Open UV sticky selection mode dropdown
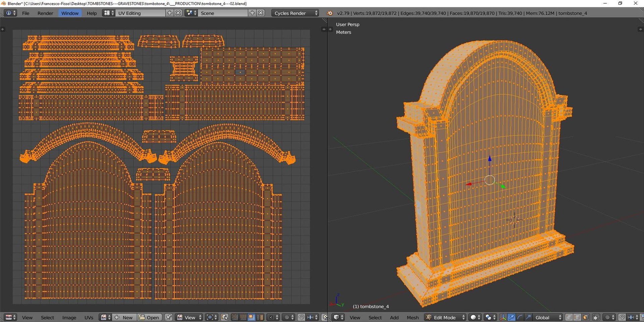Viewport: 644px width, 322px height. (273, 317)
